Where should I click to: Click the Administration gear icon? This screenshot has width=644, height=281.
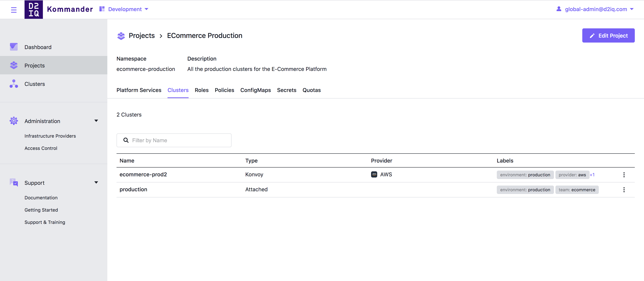(x=14, y=121)
